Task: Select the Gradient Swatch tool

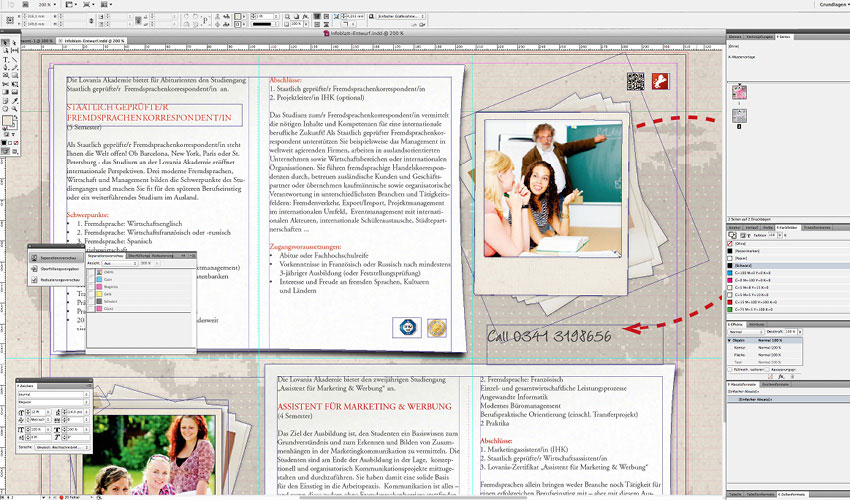Action: click(x=5, y=92)
